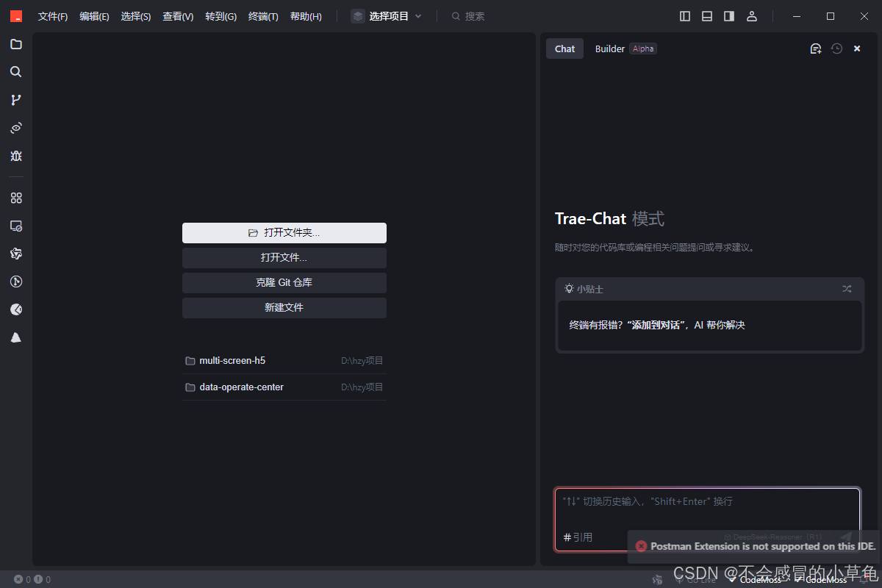Click the knot-shaped extension icon in sidebar
This screenshot has height=588, width=882.
15,254
